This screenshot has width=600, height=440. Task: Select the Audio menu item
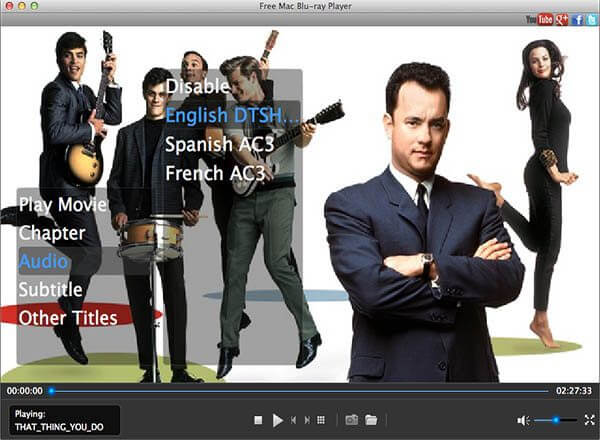click(x=43, y=261)
